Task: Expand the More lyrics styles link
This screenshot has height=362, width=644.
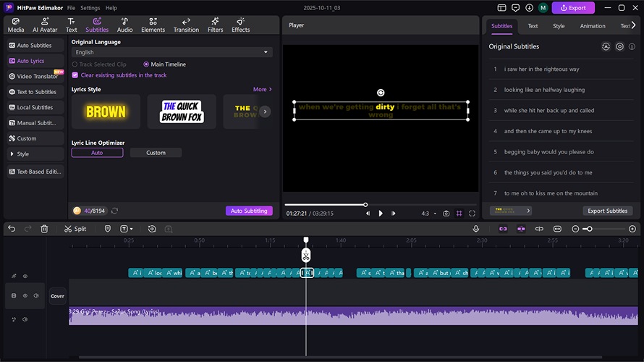Action: 262,90
